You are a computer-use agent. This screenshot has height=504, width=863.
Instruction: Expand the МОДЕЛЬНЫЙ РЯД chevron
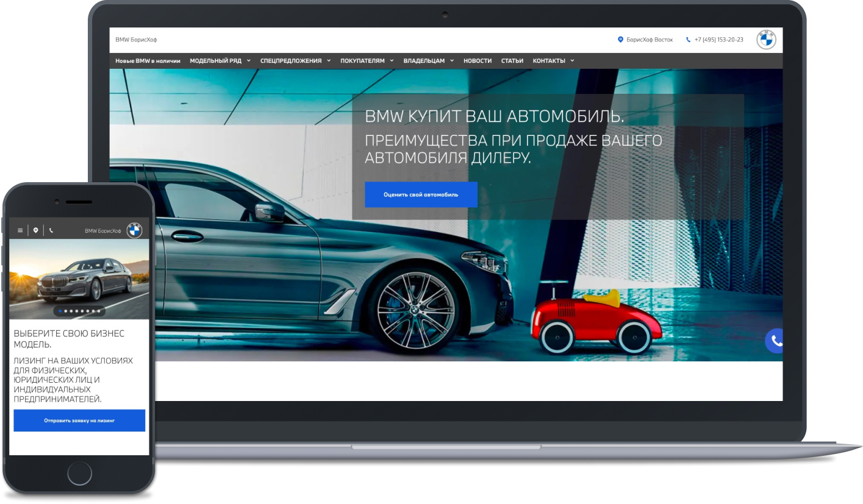249,61
